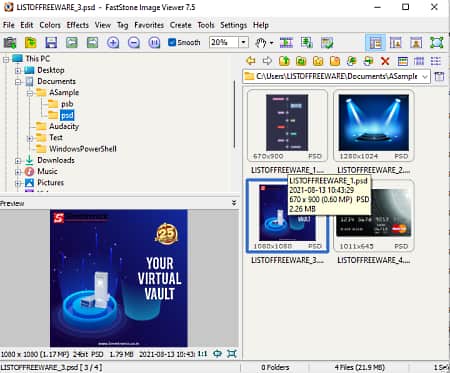This screenshot has height=373, width=450.
Task: Click the 1:1 actual size button
Action: coord(202,353)
